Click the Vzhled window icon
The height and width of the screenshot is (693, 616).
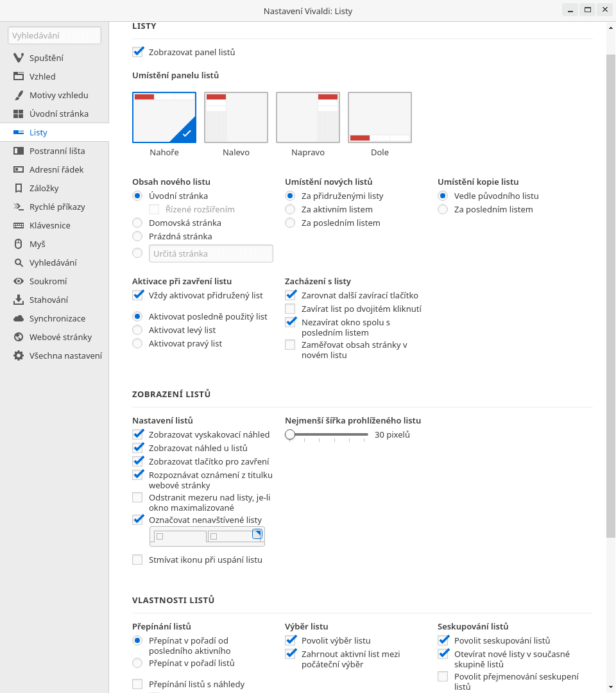[18, 76]
